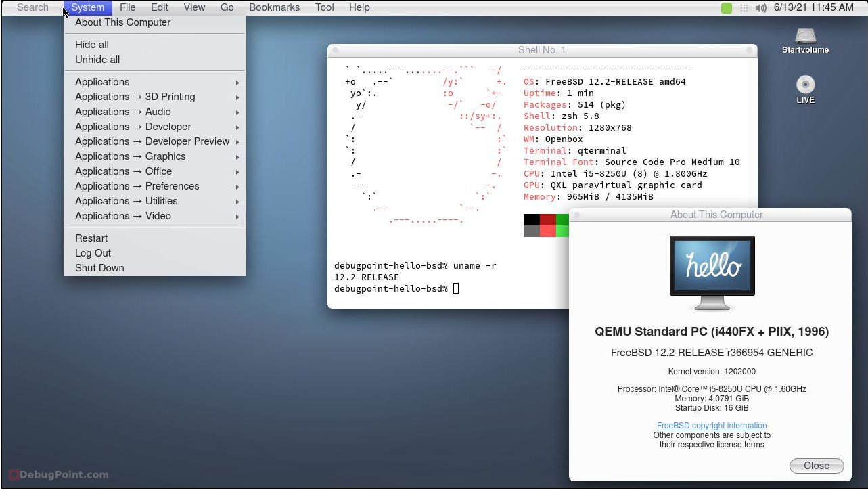The width and height of the screenshot is (868, 490).
Task: Open the volume speaker icon in the menu bar
Action: pyautogui.click(x=761, y=8)
